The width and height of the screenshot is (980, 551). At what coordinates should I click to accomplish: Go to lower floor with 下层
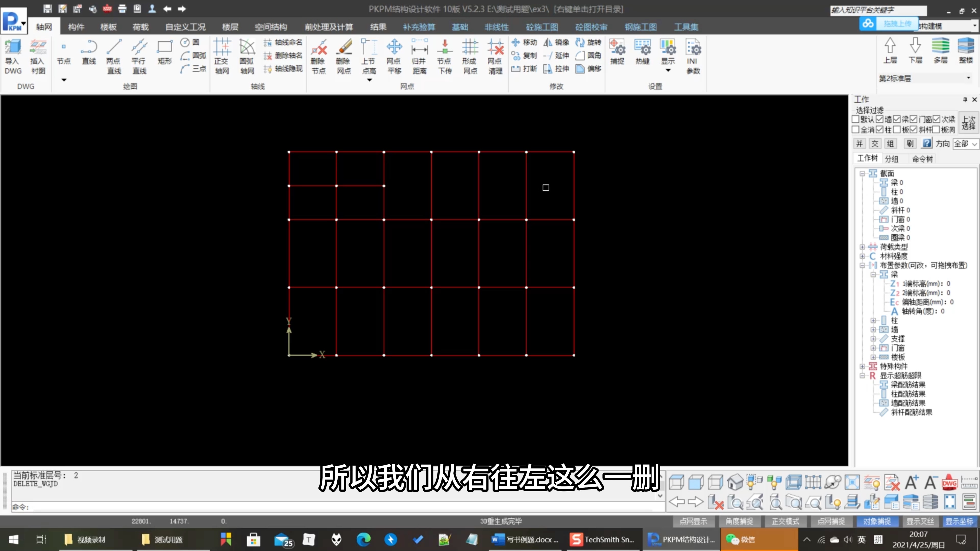click(915, 51)
